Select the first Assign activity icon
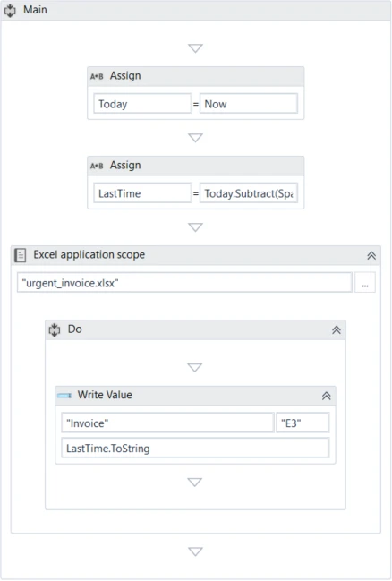 pyautogui.click(x=97, y=76)
